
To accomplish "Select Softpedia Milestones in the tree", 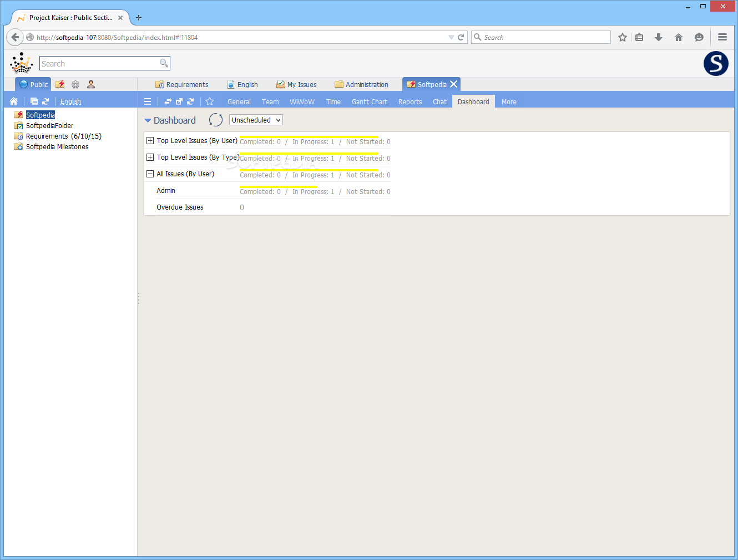I will click(57, 147).
